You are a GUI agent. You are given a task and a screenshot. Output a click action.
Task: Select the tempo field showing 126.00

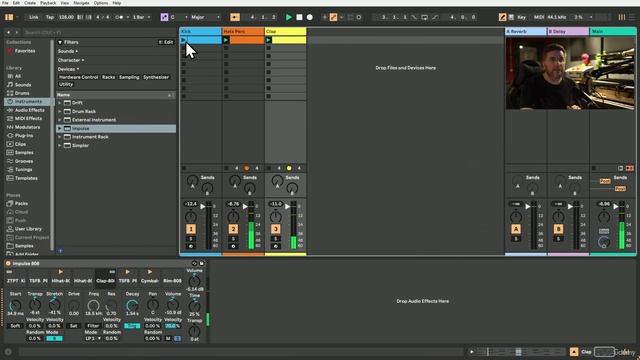pos(66,17)
